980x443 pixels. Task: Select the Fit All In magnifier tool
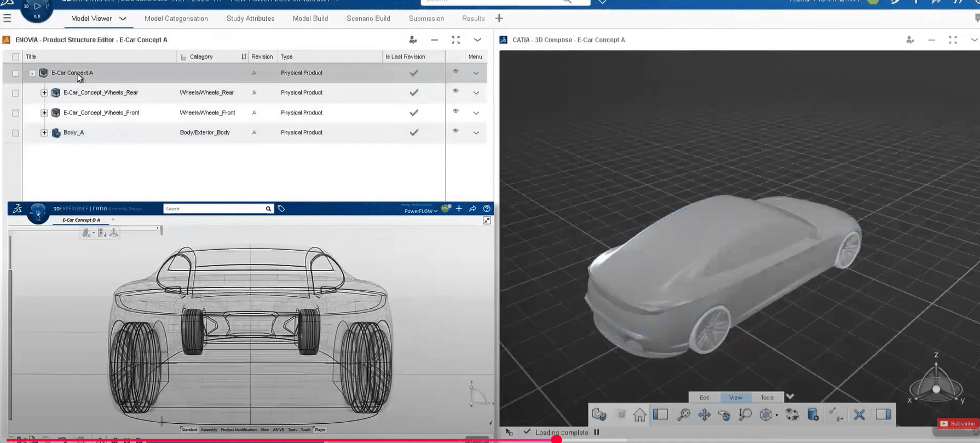(x=683, y=415)
